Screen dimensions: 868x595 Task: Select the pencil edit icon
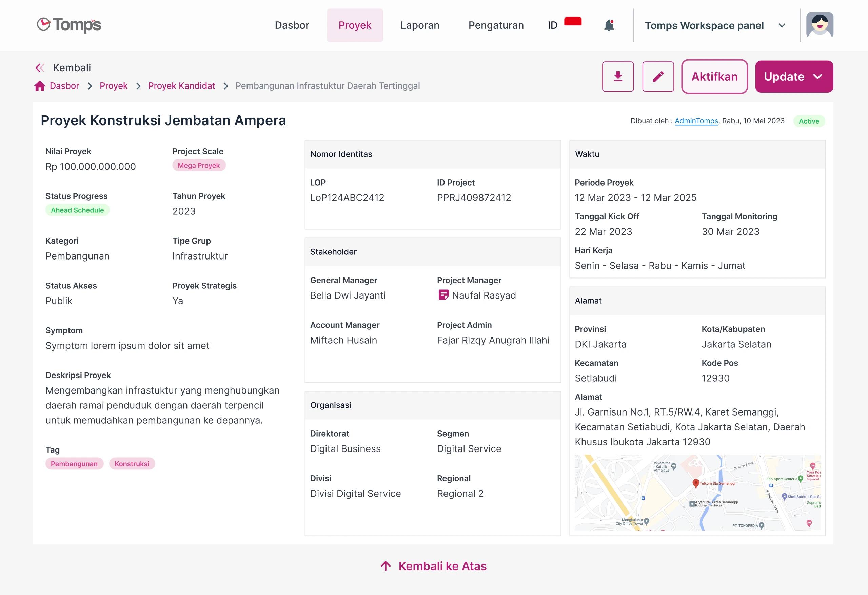point(658,76)
